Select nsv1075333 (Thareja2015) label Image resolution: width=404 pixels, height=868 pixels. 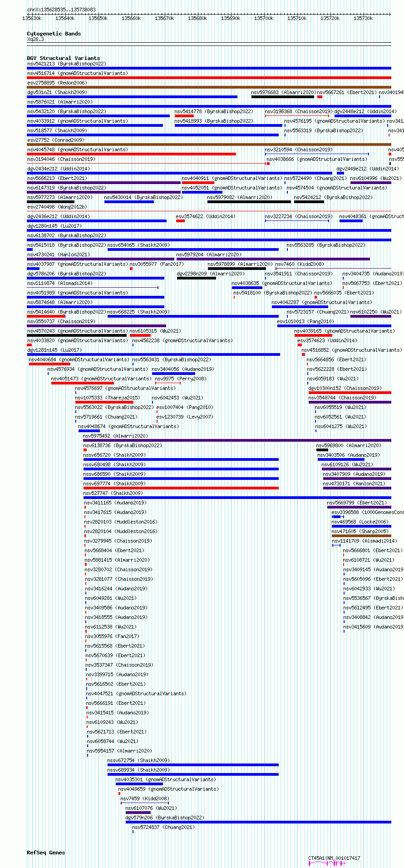click(x=108, y=398)
